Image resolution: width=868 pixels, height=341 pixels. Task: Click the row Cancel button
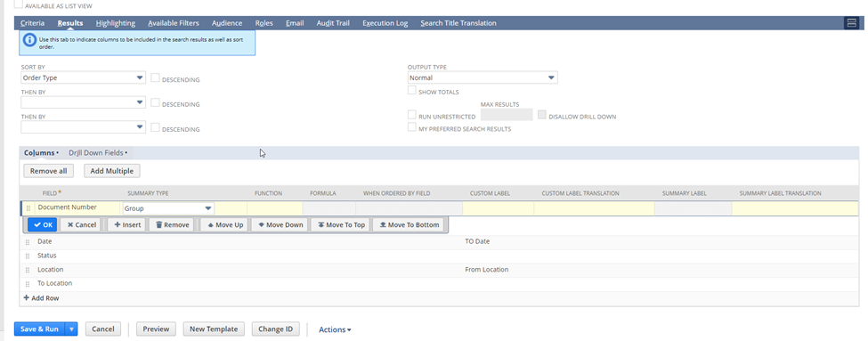82,224
